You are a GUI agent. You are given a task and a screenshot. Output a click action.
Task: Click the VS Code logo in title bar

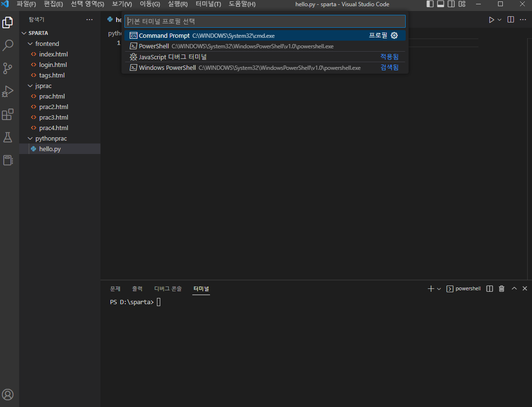[5, 4]
